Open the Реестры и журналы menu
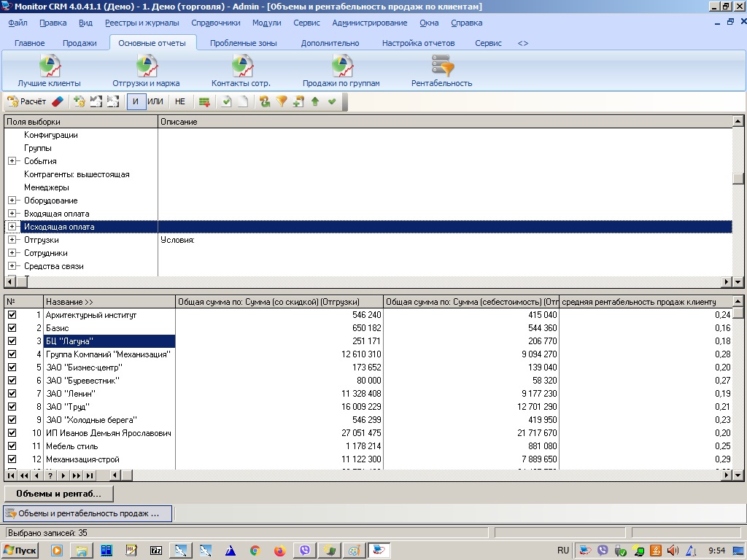Screen dimensions: 747x560 click(142, 23)
